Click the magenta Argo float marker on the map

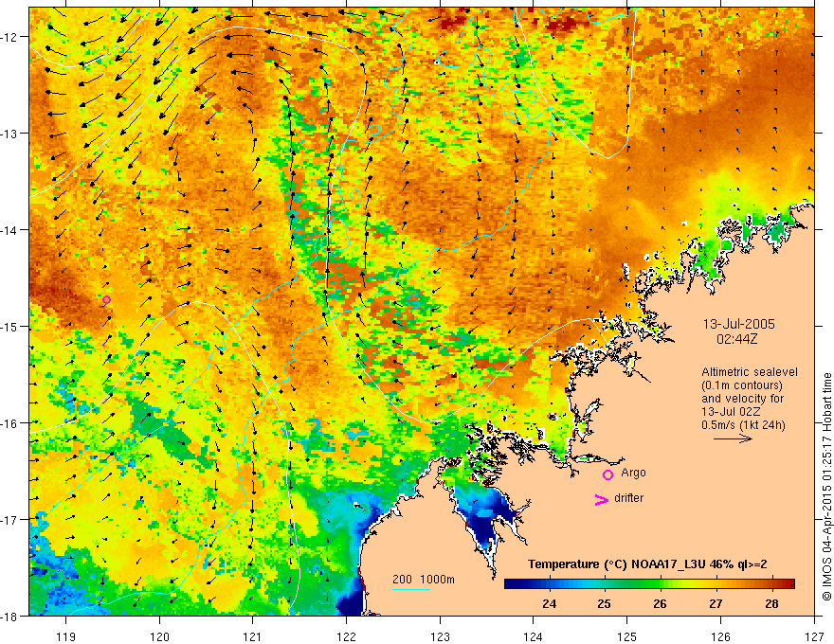[x=106, y=299]
